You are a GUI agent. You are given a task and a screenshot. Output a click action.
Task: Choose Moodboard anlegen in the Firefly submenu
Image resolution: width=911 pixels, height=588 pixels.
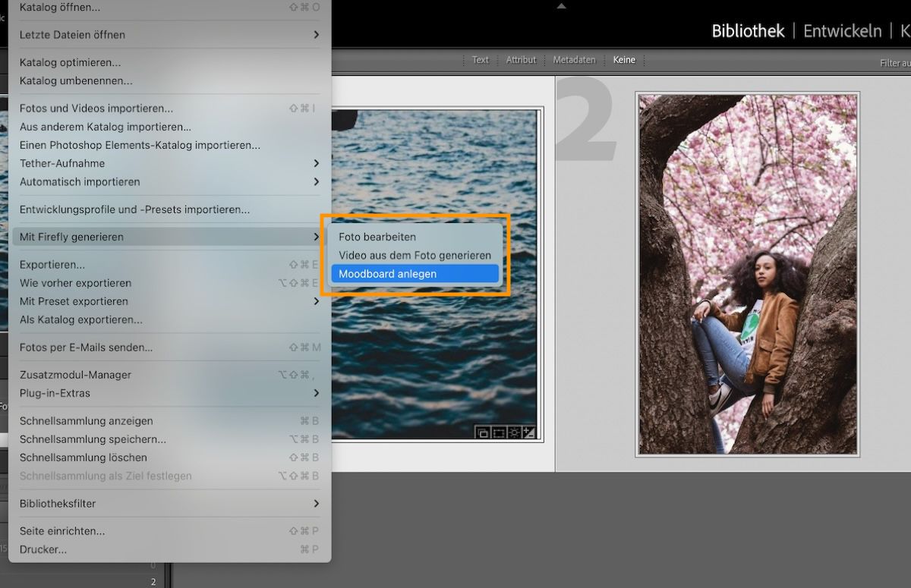coord(415,274)
